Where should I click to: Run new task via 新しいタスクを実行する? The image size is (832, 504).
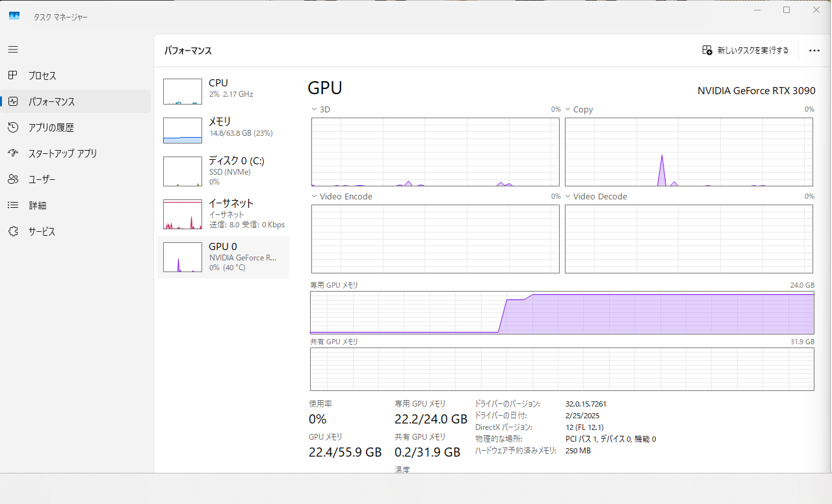pos(746,50)
